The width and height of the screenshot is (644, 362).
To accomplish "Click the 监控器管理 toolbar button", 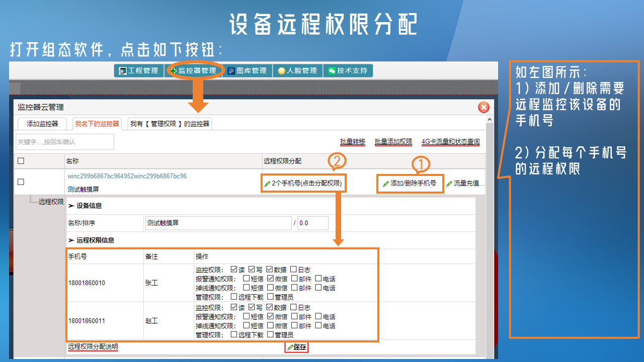I will pos(193,71).
